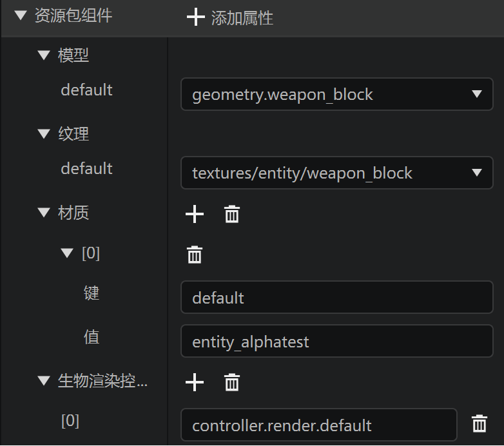This screenshot has width=504, height=446.
Task: Add a render controller with plus icon
Action: click(195, 382)
